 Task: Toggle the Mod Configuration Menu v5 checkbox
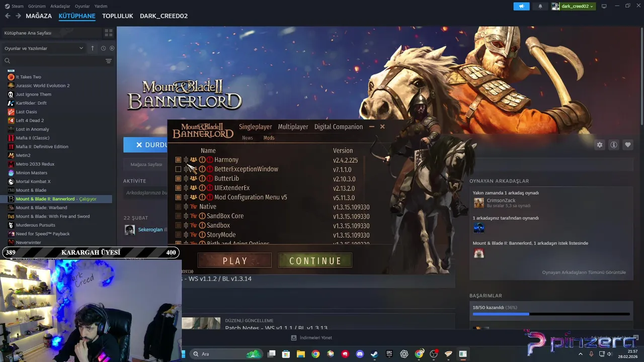(178, 198)
